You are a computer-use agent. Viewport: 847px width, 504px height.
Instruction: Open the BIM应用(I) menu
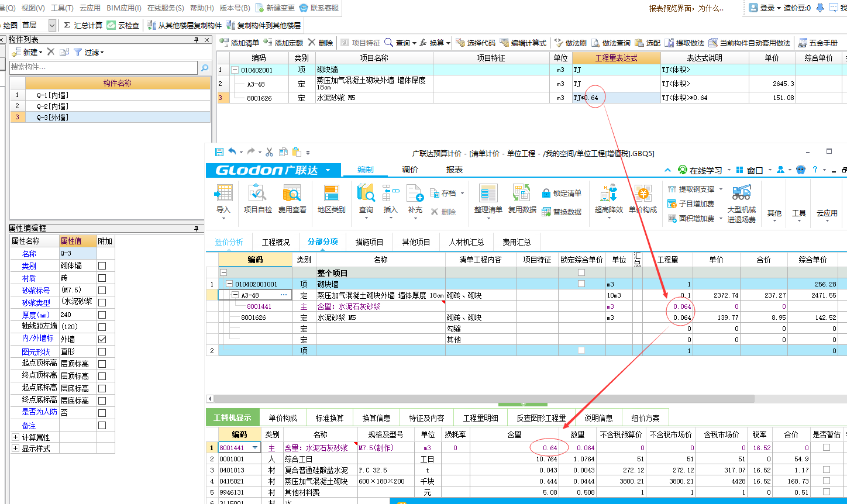pyautogui.click(x=124, y=8)
